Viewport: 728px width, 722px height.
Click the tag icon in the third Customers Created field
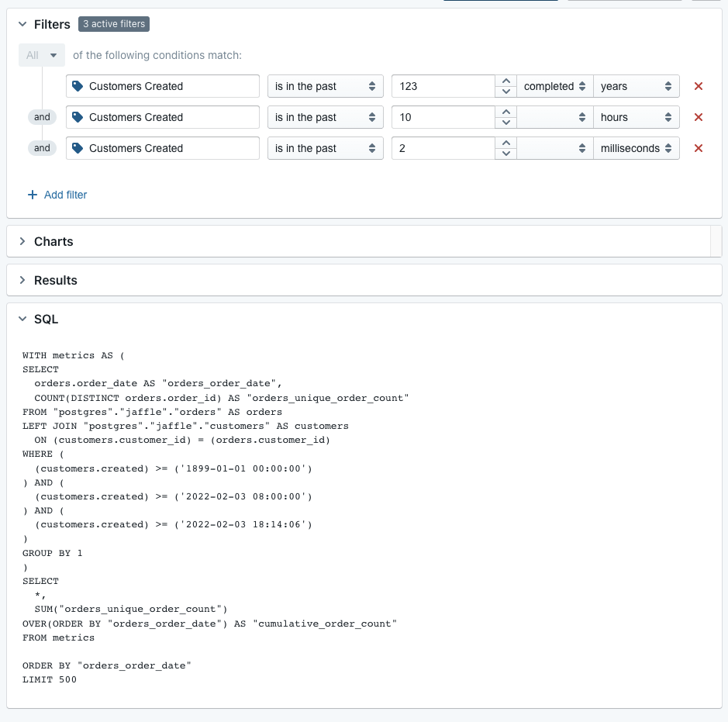point(78,148)
